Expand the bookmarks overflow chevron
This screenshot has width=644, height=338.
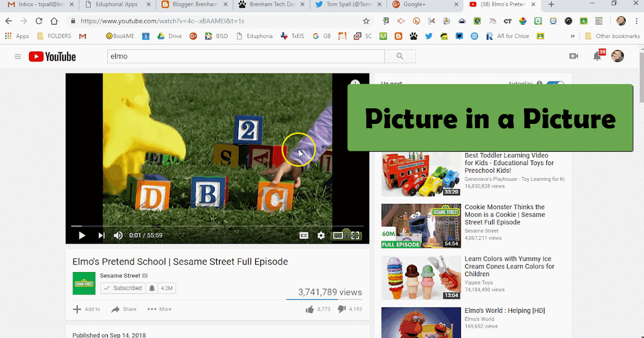[573, 36]
